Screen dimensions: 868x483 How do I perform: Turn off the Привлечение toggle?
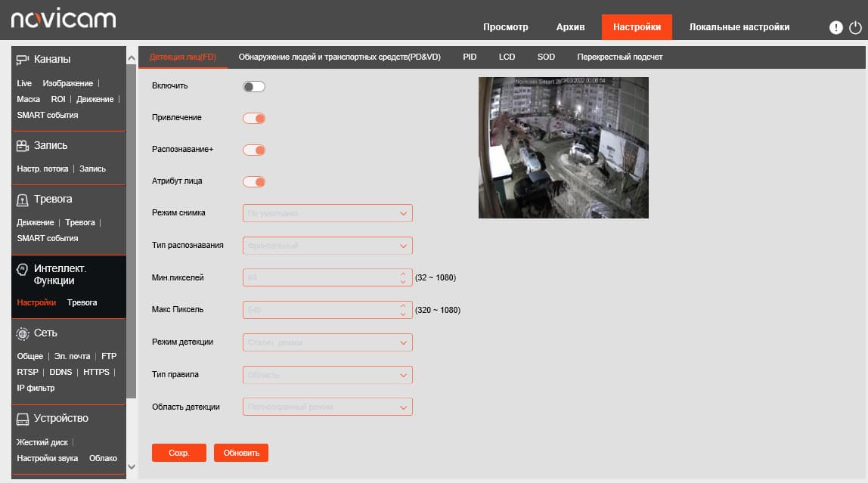pyautogui.click(x=254, y=118)
